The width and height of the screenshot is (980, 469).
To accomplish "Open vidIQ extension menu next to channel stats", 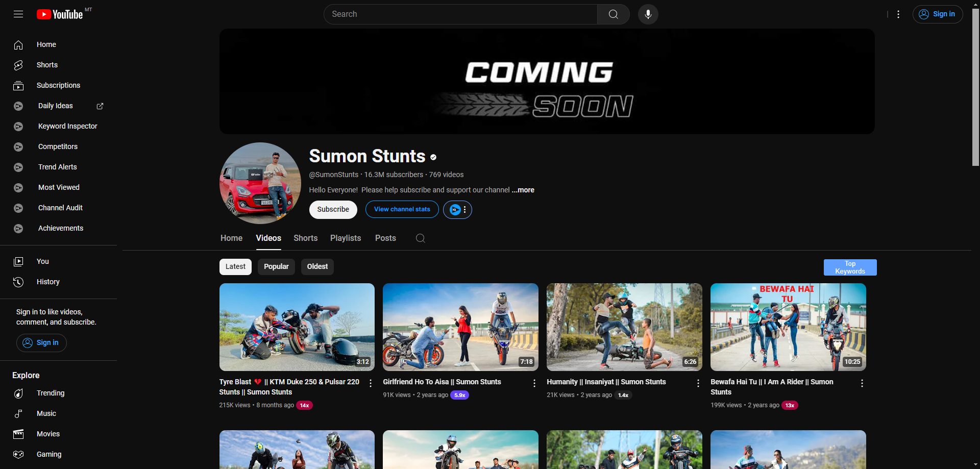I will [x=457, y=209].
